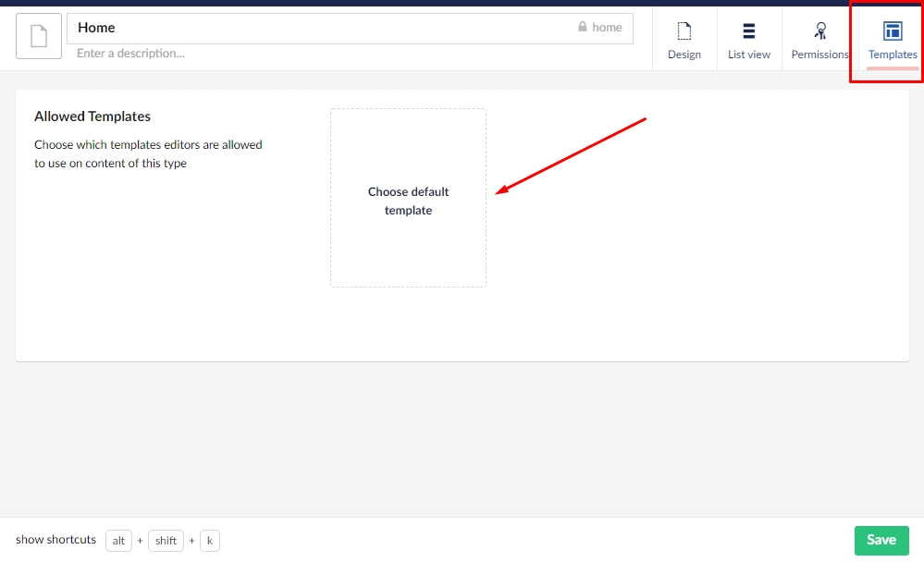Viewport: 924px width, 562px height.
Task: Open the Design tab icon
Action: (684, 31)
